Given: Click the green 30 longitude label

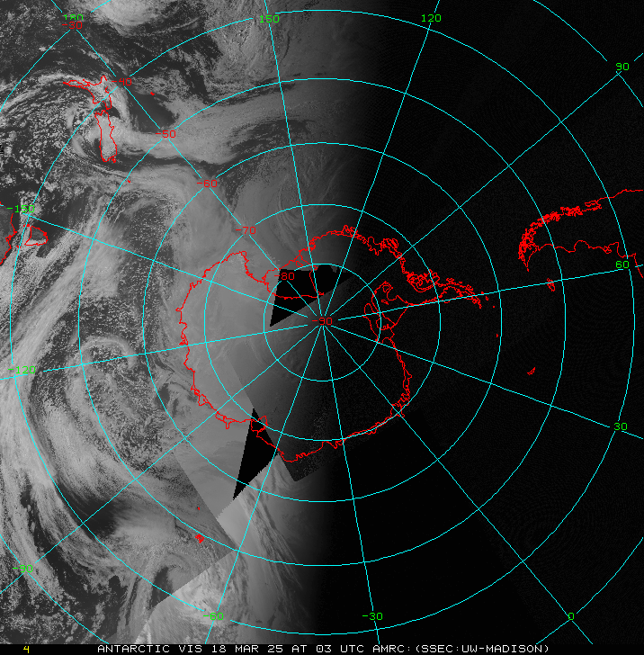Looking at the screenshot, I should click(x=621, y=426).
